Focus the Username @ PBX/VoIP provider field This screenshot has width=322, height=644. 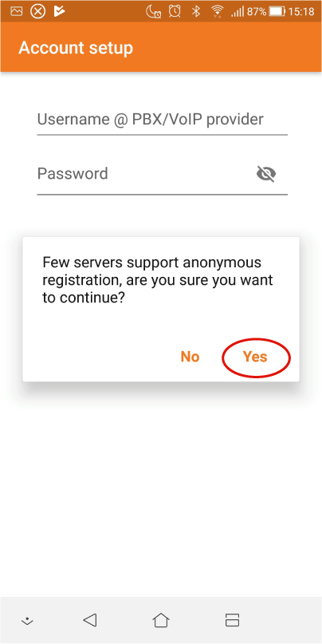162,121
